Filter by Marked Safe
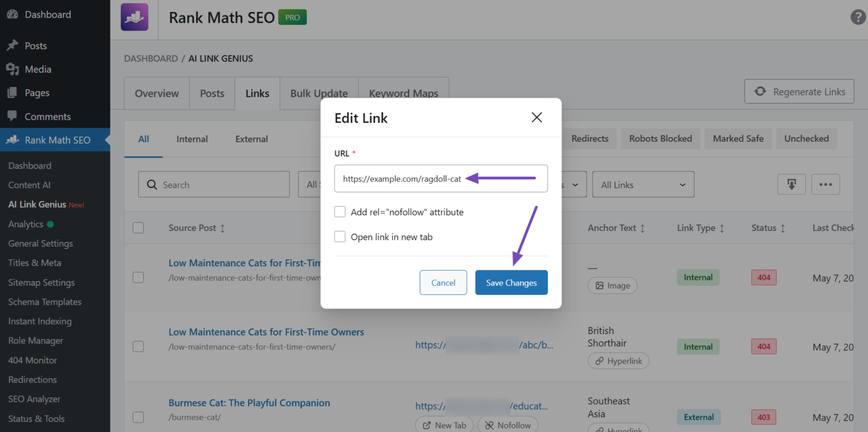 (x=738, y=138)
